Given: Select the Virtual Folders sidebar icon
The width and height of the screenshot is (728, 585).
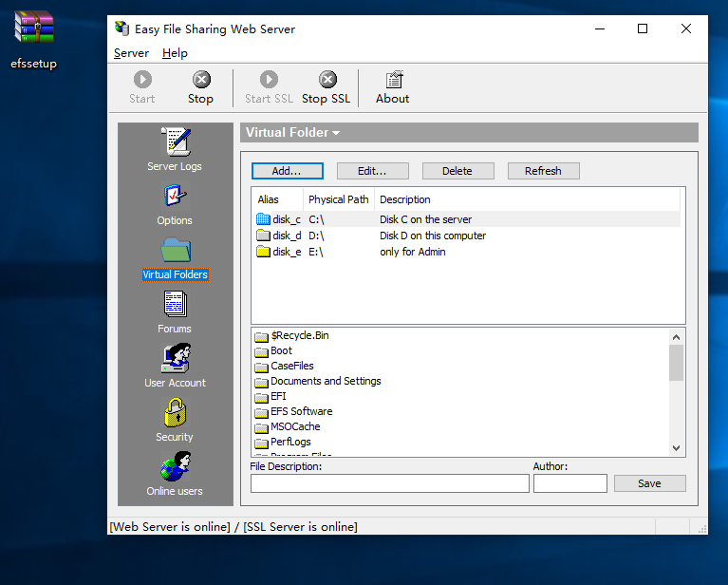Looking at the screenshot, I should 176,250.
